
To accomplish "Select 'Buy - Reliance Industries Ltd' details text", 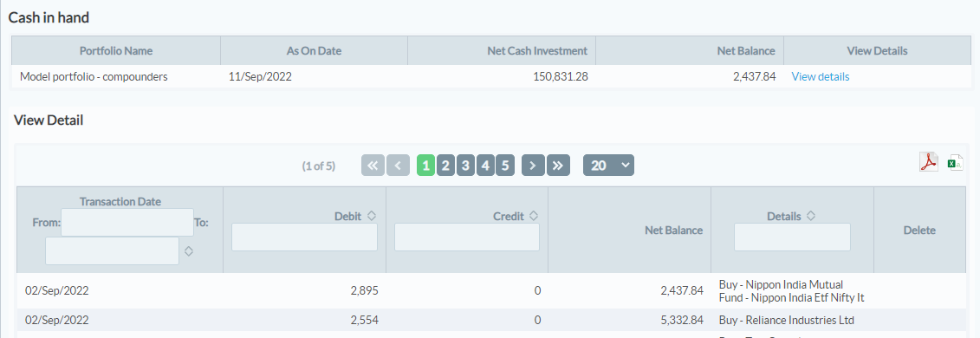I will pyautogui.click(x=786, y=321).
